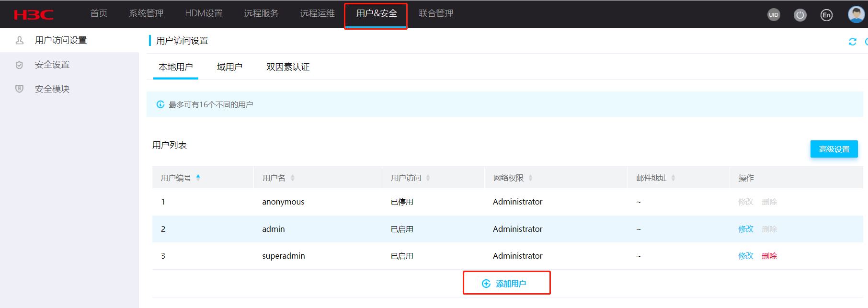The image size is (868, 308).
Task: Open the 系统管理 menu
Action: (146, 13)
